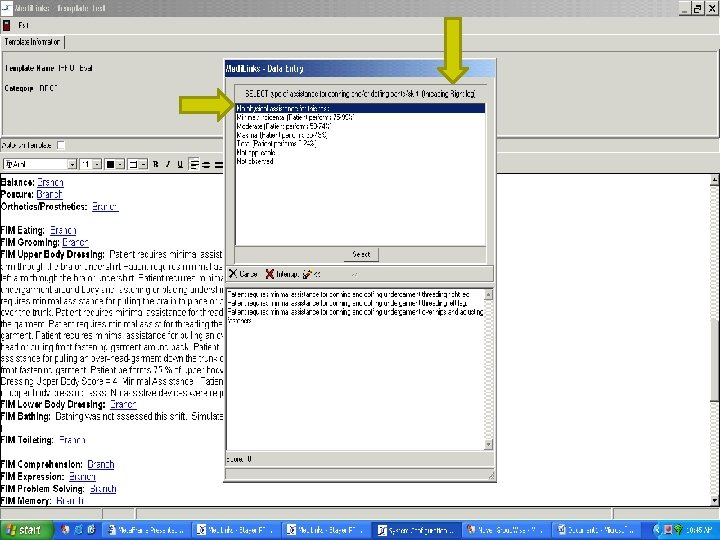Click the black font color swatch

pyautogui.click(x=110, y=164)
